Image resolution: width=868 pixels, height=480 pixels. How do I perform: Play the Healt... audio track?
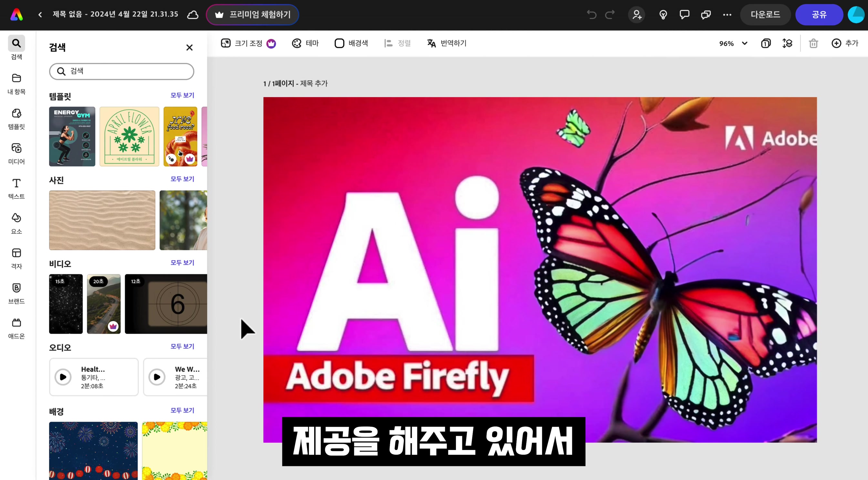tap(63, 377)
